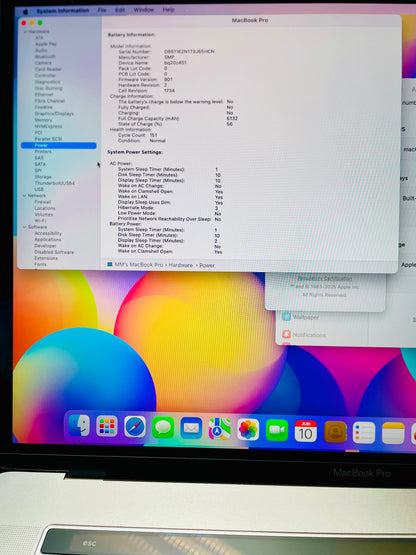Select Volumes under Network
416x555 pixels.
[x=44, y=214]
